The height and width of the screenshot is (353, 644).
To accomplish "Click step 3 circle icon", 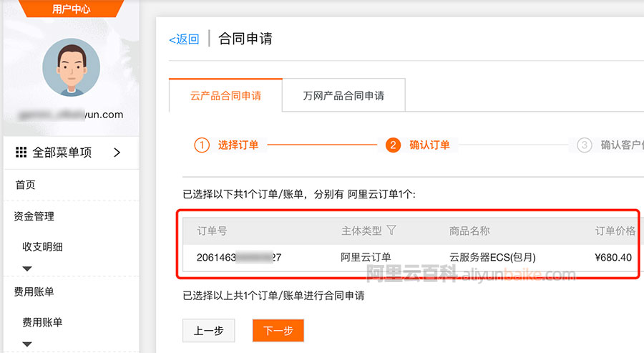I will coord(584,145).
